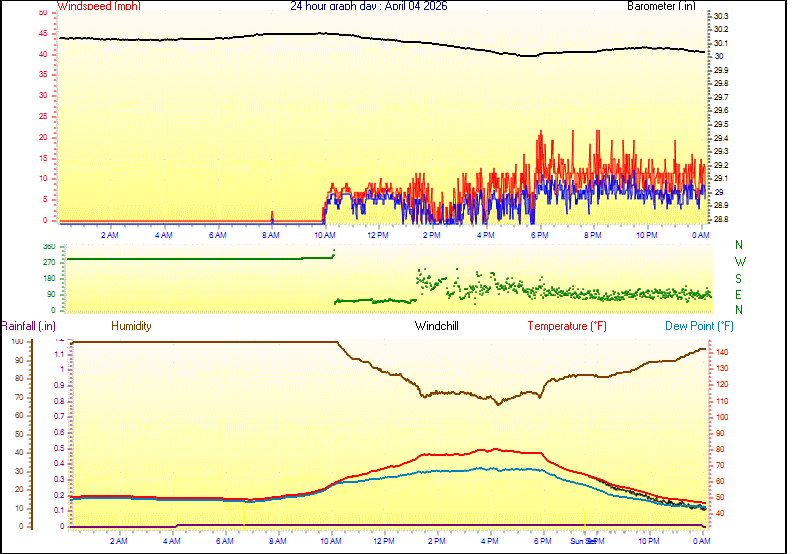Image resolution: width=798 pixels, height=554 pixels.
Task: Click the red 'Windspeed (mph)' axis label
Action: pyautogui.click(x=100, y=6)
